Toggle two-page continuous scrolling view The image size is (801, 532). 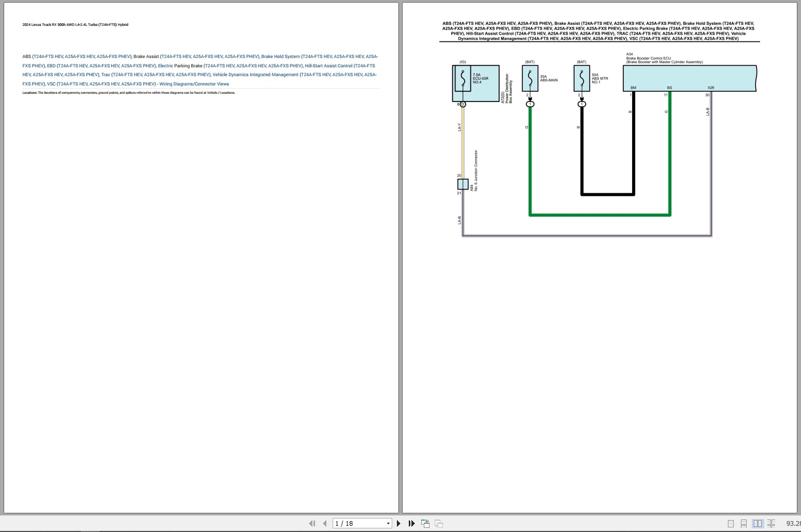point(771,524)
